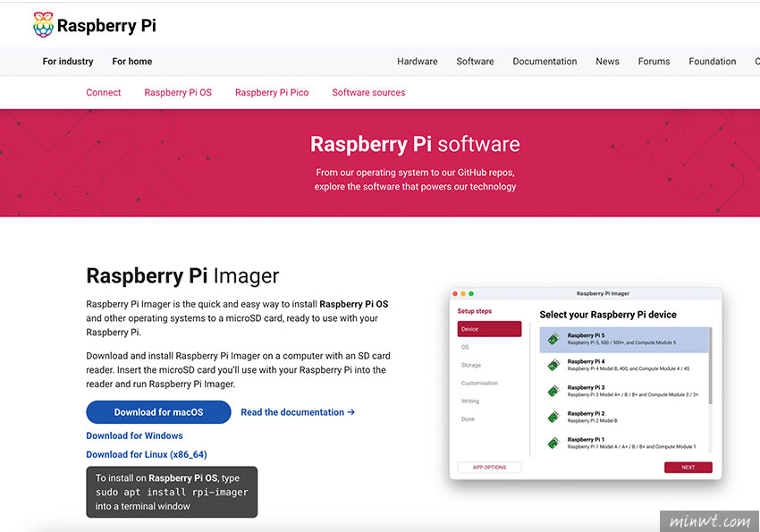Open the Raspberry Pi Pico link
Viewport: 760px width, 532px height.
(272, 93)
